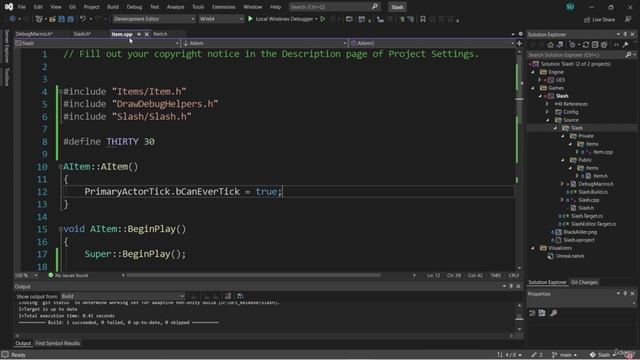Click the pin icon on Solution Explorer panel

point(625,34)
